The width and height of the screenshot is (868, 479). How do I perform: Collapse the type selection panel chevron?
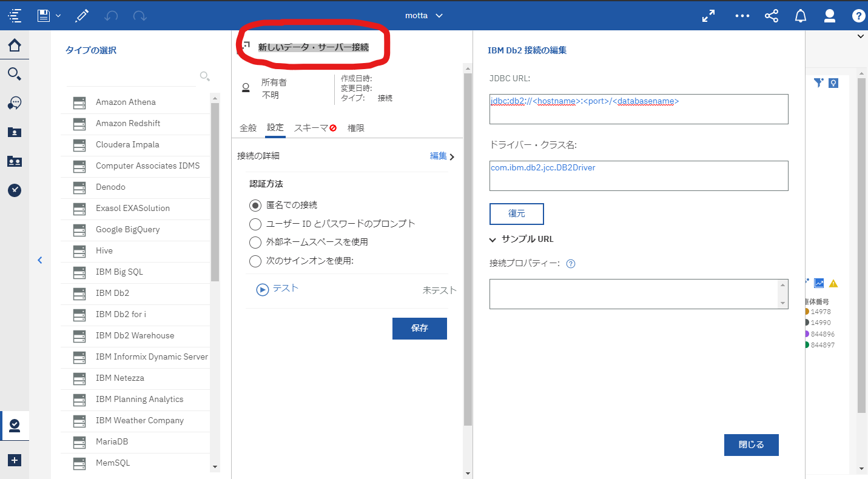(x=40, y=260)
